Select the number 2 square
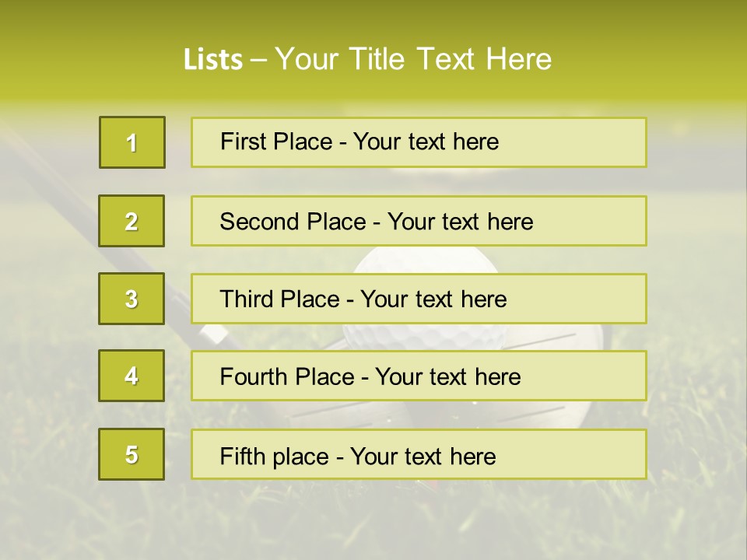Screen dimensions: 747x560 point(132,221)
